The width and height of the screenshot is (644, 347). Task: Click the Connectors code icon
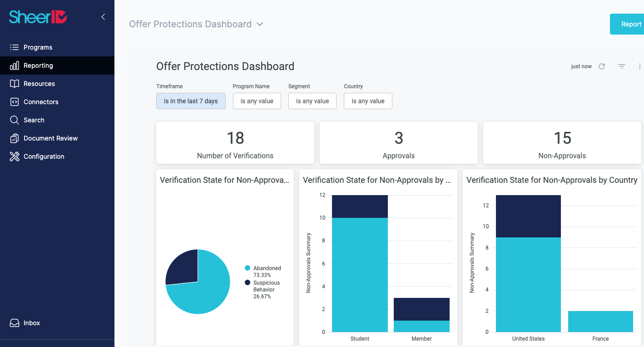coord(15,102)
